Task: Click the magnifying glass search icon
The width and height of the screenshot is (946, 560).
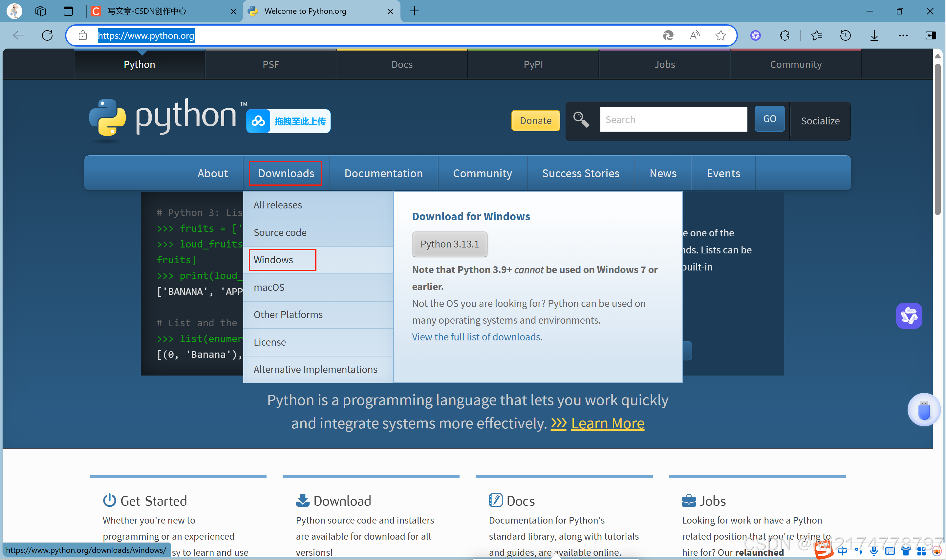Action: (x=581, y=119)
